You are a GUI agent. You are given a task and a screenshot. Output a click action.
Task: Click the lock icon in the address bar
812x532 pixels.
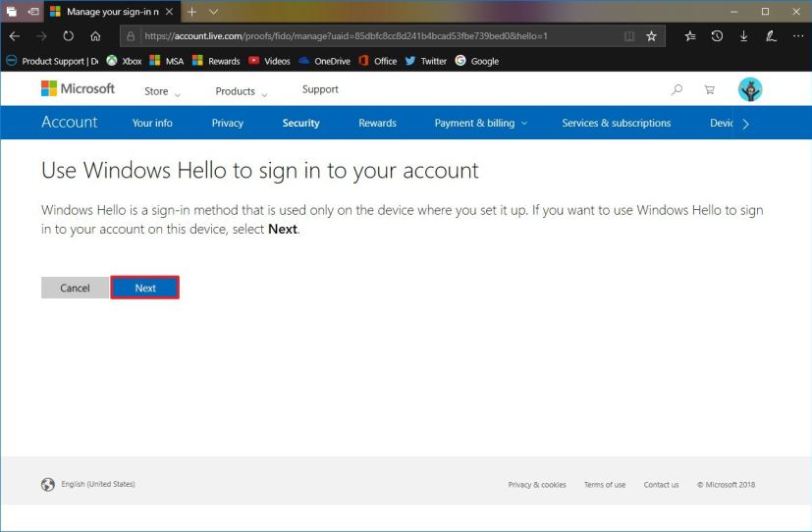coord(131,36)
